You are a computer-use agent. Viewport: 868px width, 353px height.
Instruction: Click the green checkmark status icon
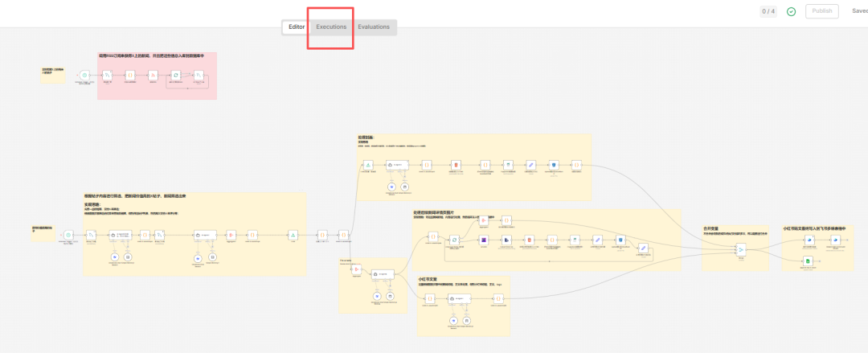[791, 12]
